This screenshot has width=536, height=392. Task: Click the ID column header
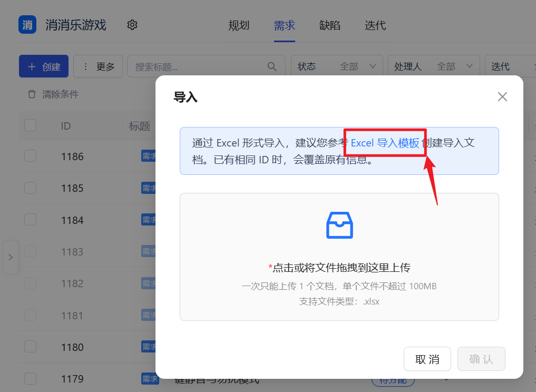(66, 126)
